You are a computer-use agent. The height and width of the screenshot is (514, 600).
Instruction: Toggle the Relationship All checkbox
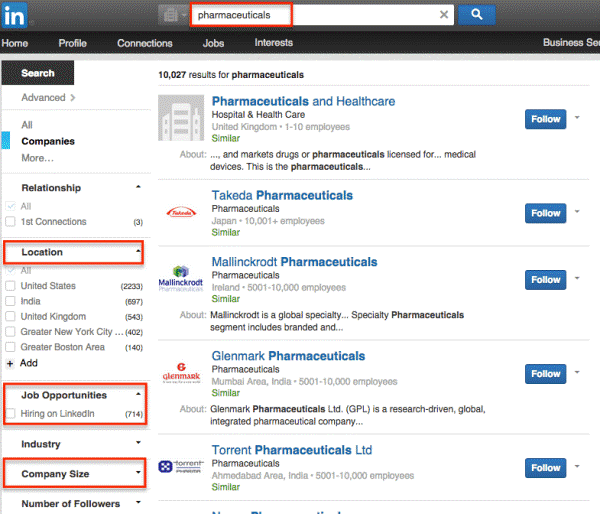coord(10,206)
